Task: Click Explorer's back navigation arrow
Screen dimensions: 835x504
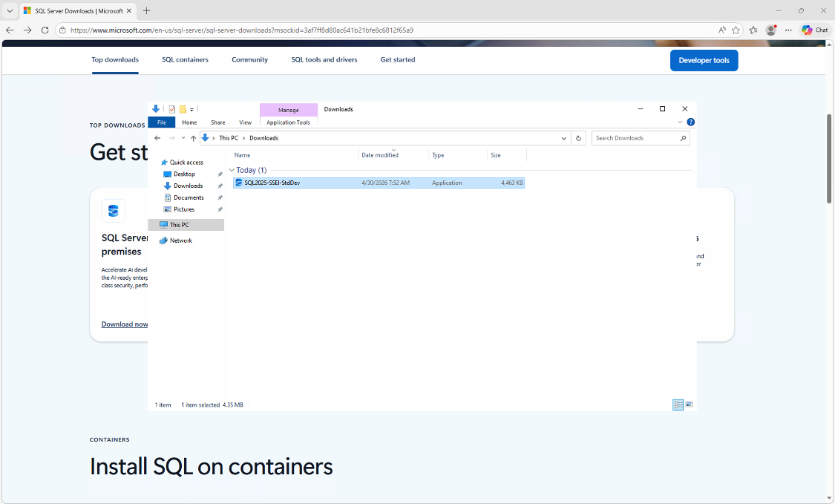Action: (x=157, y=138)
